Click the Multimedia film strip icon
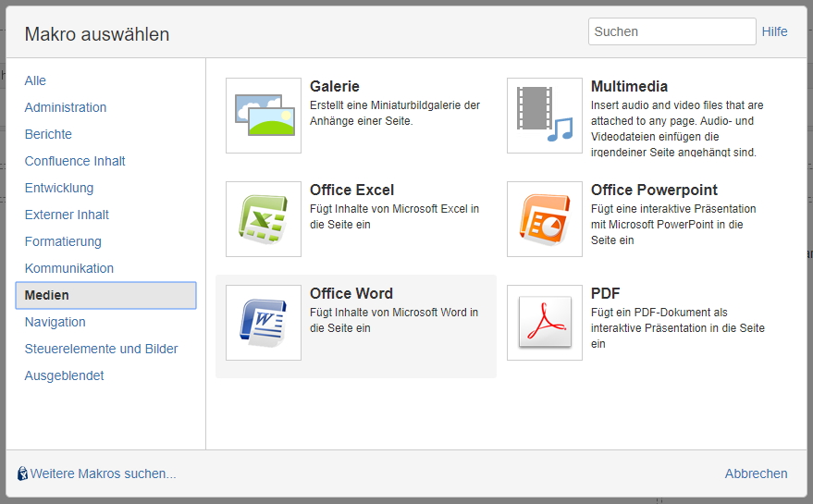 coord(545,116)
